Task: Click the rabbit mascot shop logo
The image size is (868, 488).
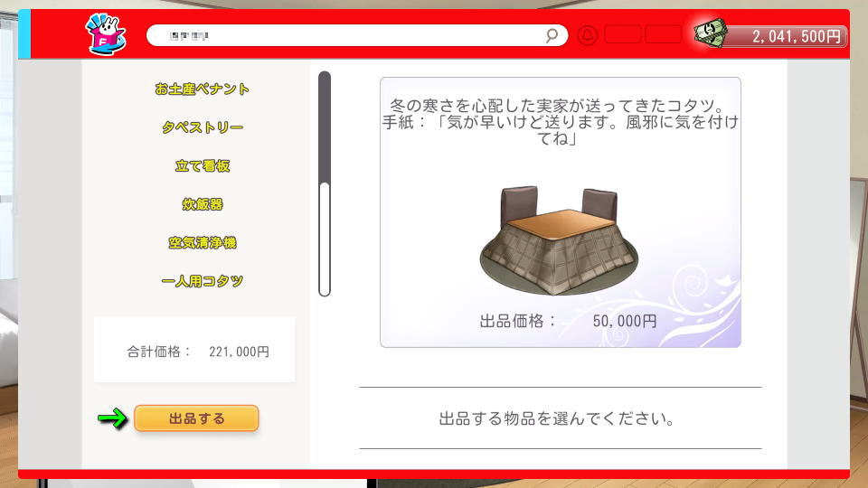Action: (x=106, y=34)
